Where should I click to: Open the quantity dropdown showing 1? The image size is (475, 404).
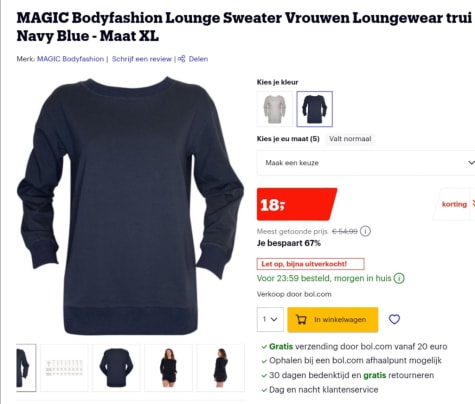[x=270, y=319]
